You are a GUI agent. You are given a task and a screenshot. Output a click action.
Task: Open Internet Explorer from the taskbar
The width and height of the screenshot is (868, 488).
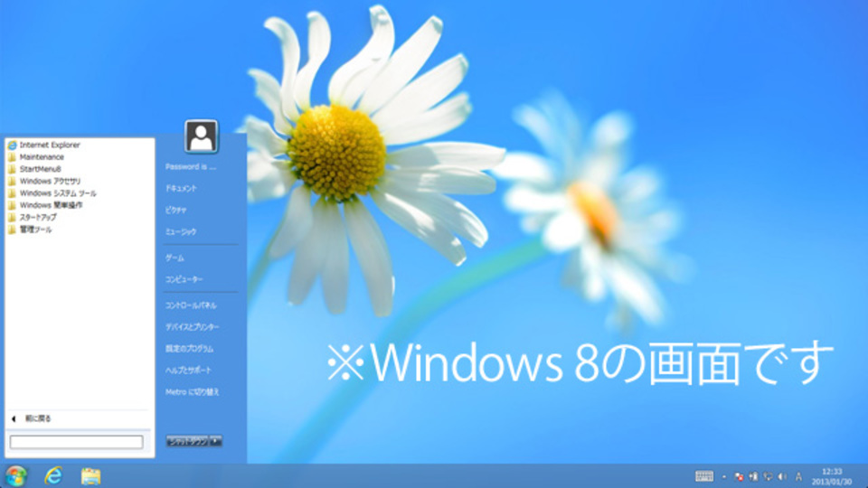pos(53,476)
